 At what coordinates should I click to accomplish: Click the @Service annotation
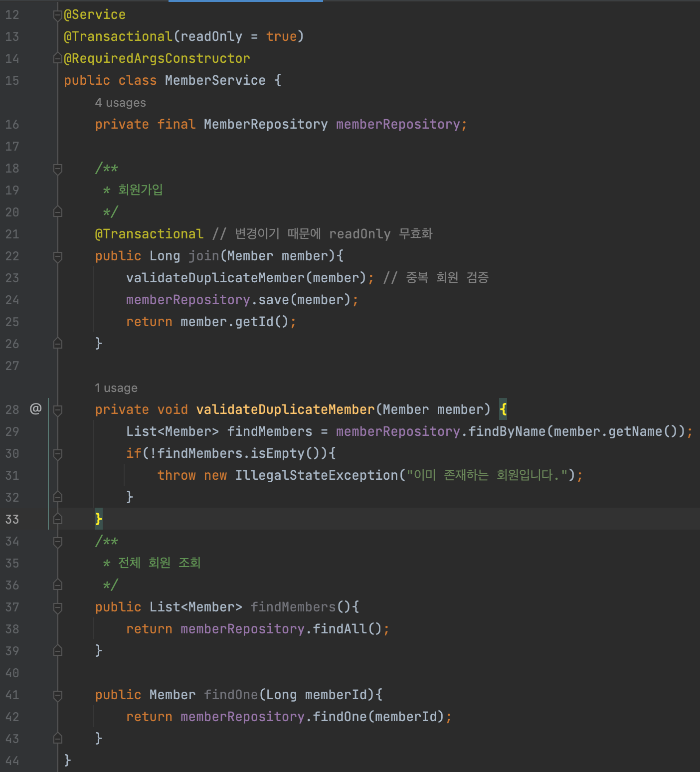(95, 15)
